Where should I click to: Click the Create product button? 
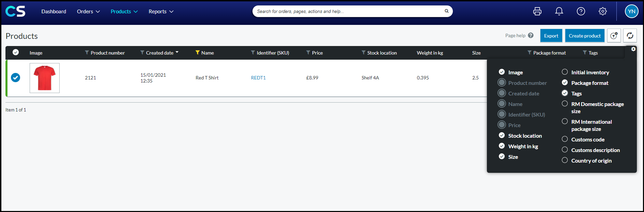[585, 36]
